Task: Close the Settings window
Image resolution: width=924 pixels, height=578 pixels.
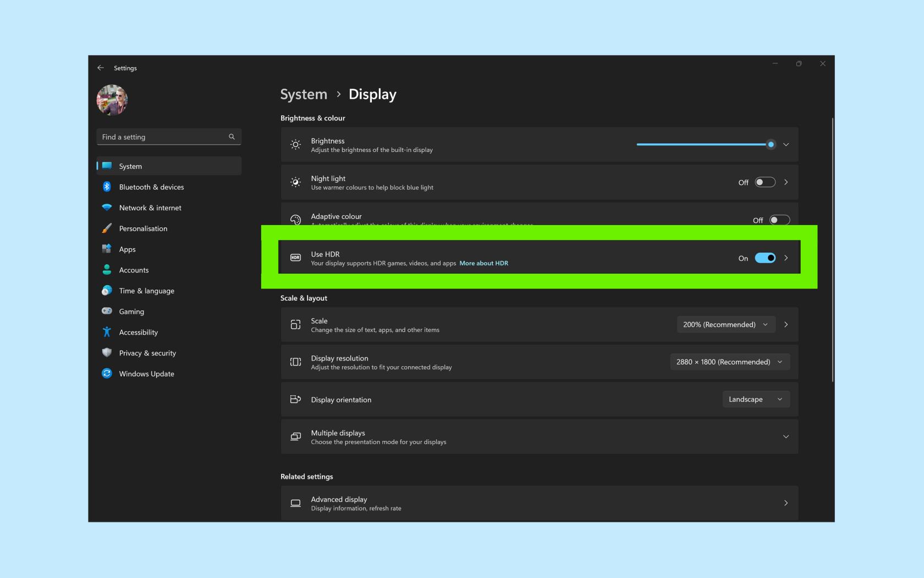Action: [x=823, y=64]
